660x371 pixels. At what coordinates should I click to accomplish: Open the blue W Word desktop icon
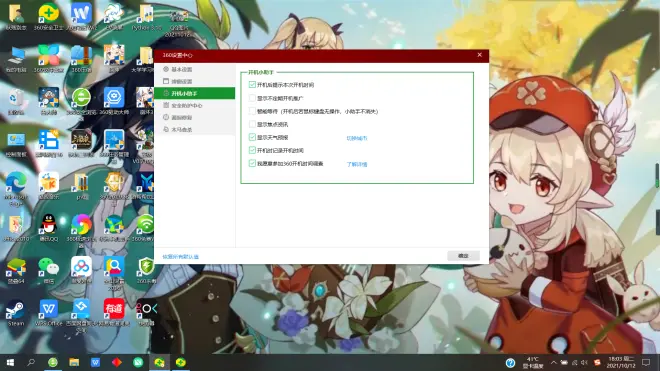81,16
